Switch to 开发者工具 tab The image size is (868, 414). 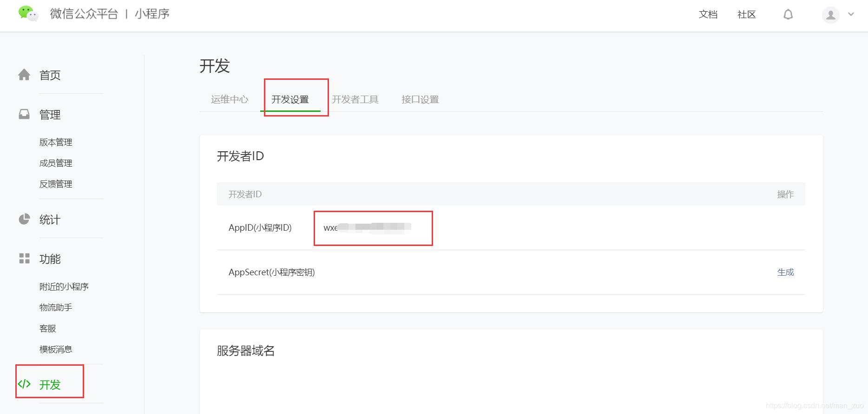[x=355, y=99]
